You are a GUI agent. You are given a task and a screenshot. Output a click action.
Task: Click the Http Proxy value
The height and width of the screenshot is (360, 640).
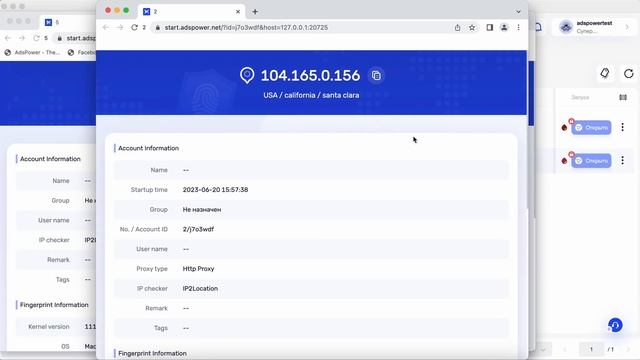198,269
